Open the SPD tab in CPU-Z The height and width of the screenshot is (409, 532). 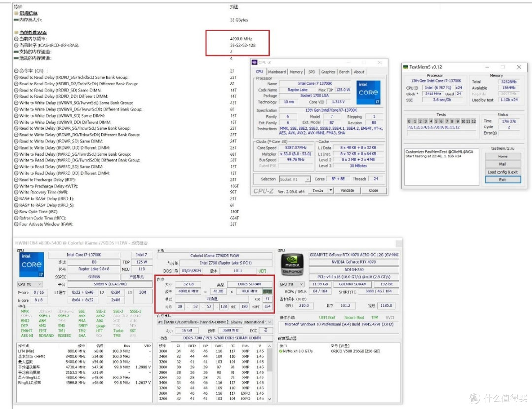[312, 72]
